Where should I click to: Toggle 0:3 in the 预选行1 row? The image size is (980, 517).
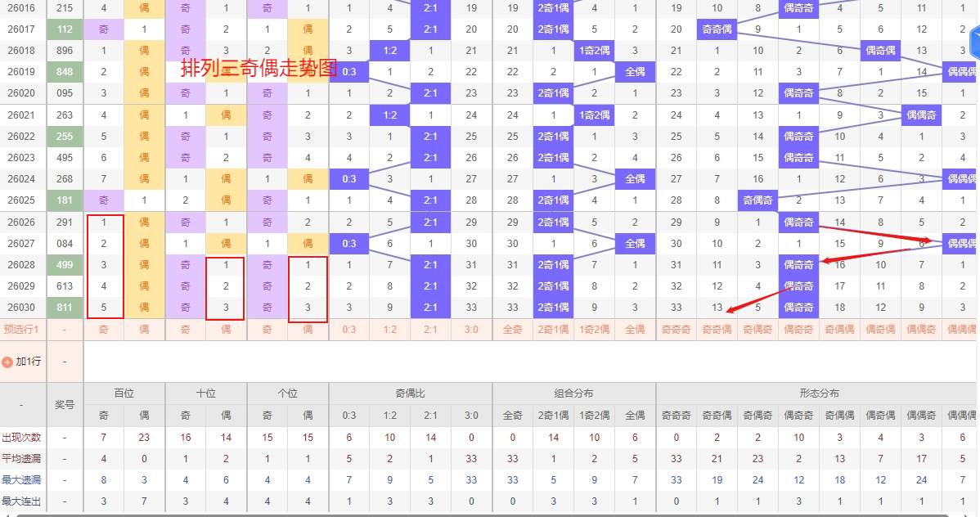coord(349,330)
